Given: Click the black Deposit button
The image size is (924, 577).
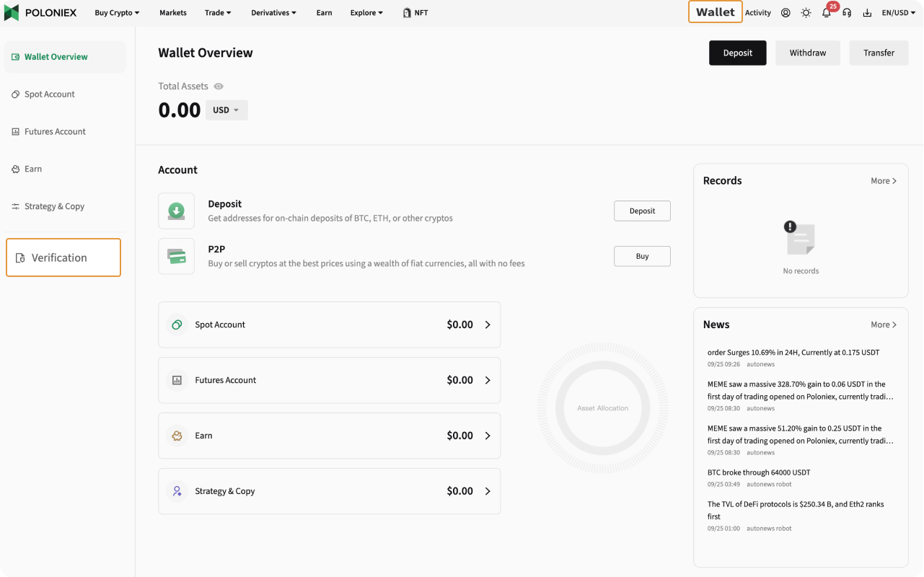Looking at the screenshot, I should [x=737, y=53].
